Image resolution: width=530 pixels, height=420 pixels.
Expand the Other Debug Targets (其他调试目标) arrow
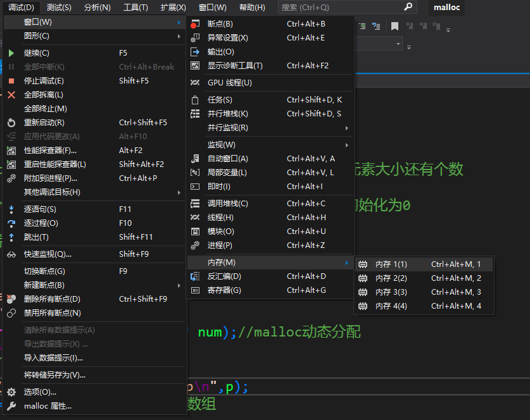click(179, 192)
